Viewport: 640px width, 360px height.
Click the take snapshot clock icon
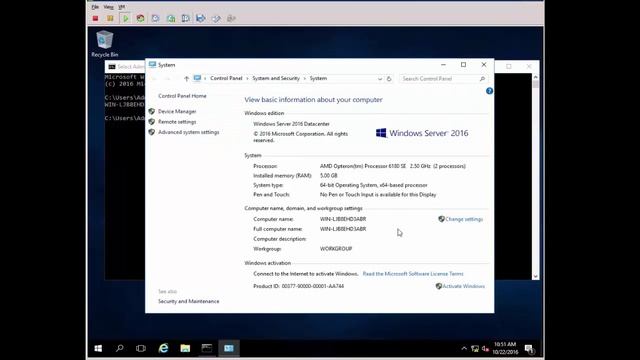click(x=156, y=18)
